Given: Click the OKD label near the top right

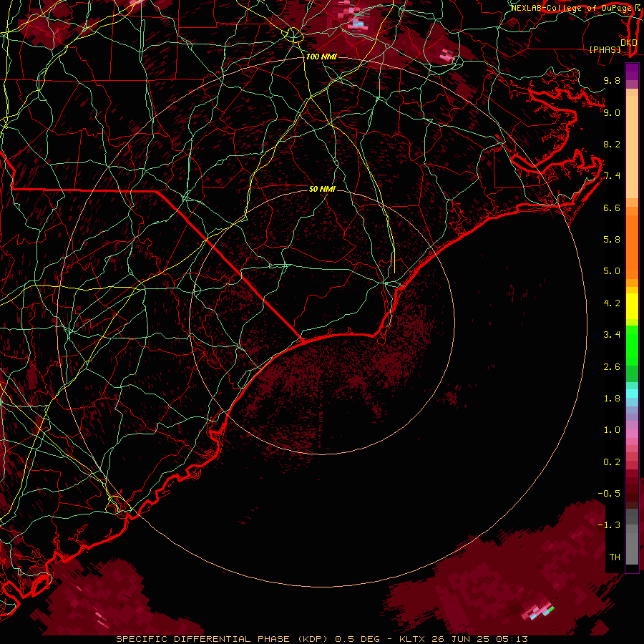Looking at the screenshot, I should 628,42.
